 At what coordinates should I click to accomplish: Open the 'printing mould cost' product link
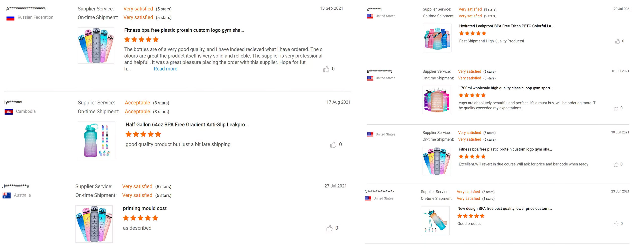pyautogui.click(x=144, y=208)
